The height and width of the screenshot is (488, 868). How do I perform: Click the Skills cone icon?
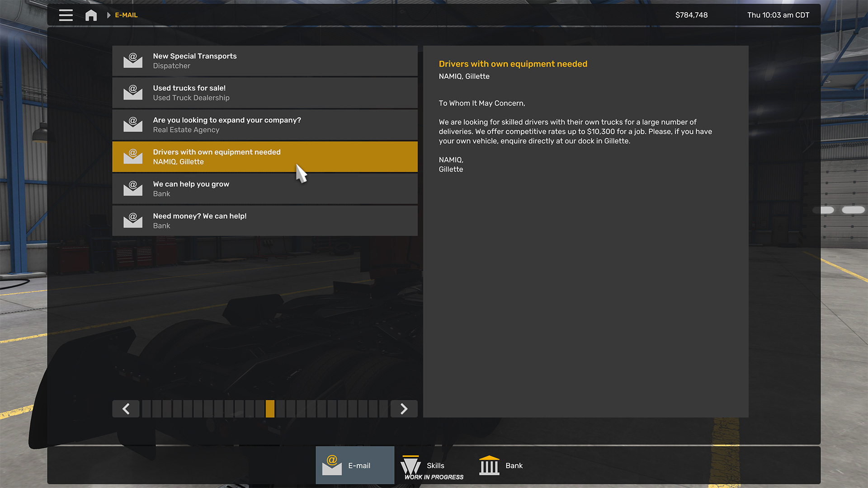[x=410, y=465]
